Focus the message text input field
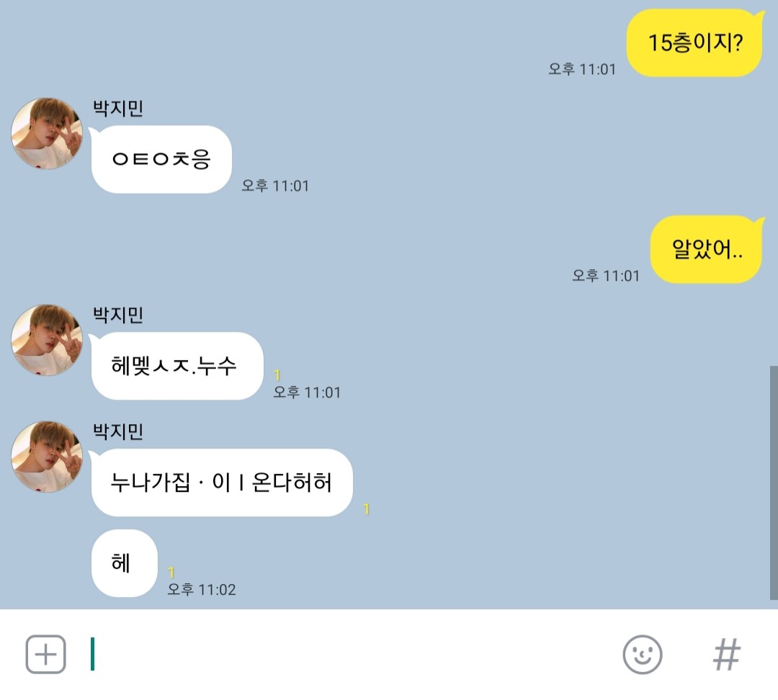Screen dimensions: 778x700 point(347,654)
